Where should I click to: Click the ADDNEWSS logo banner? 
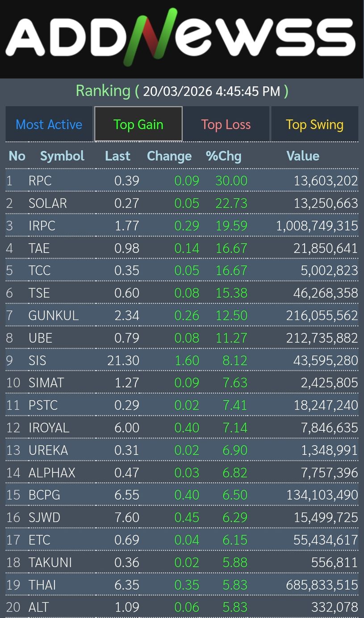coord(181,38)
